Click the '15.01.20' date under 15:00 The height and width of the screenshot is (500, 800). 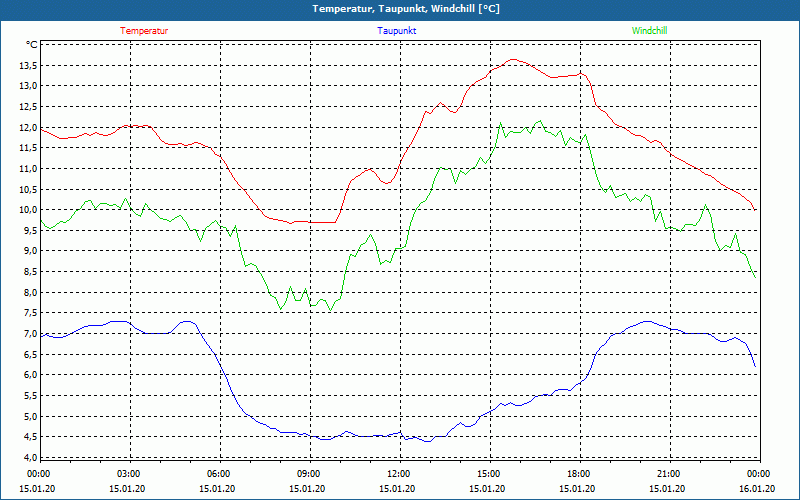(x=488, y=489)
